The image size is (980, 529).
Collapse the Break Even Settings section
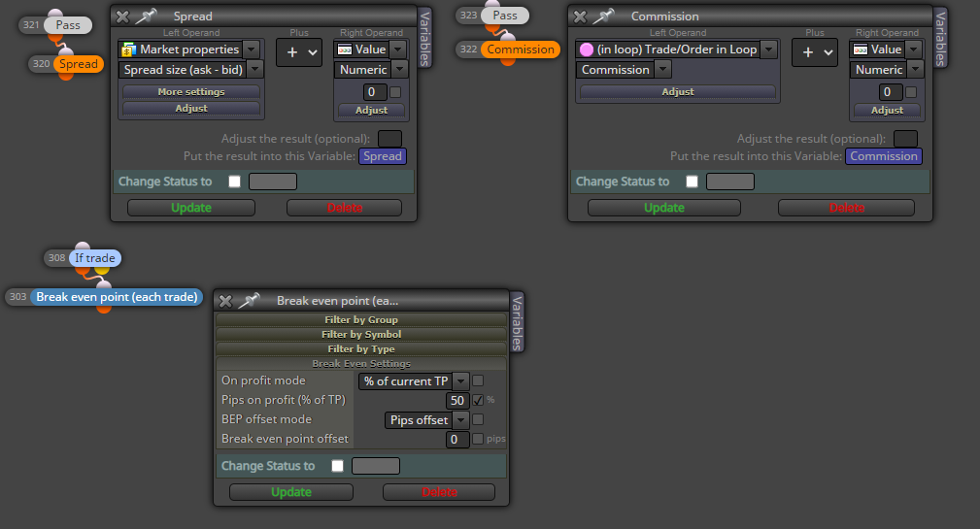pos(361,363)
